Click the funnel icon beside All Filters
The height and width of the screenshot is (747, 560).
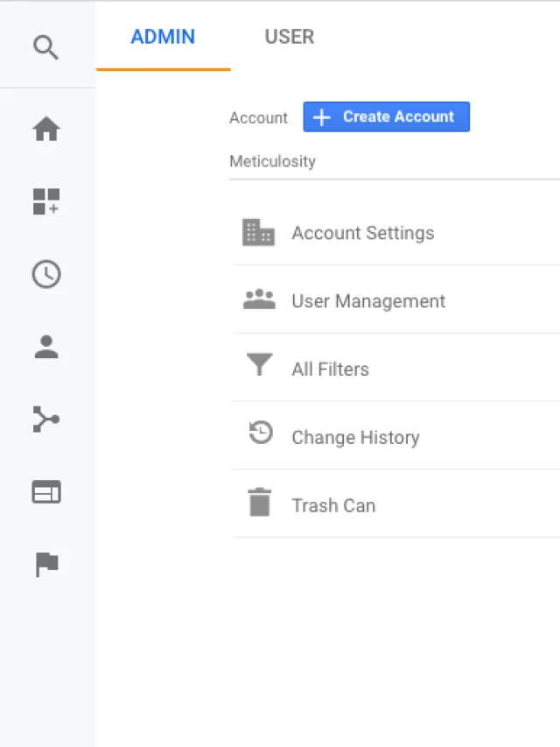pyautogui.click(x=259, y=365)
